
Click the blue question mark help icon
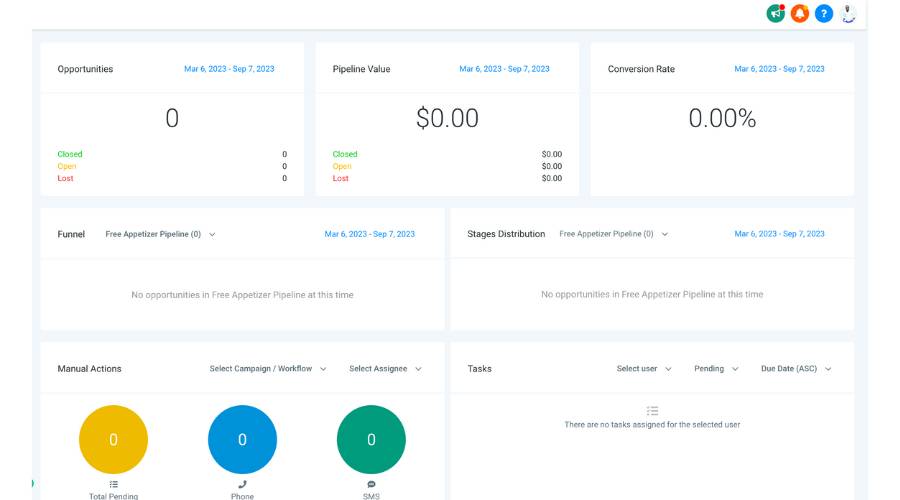824,13
